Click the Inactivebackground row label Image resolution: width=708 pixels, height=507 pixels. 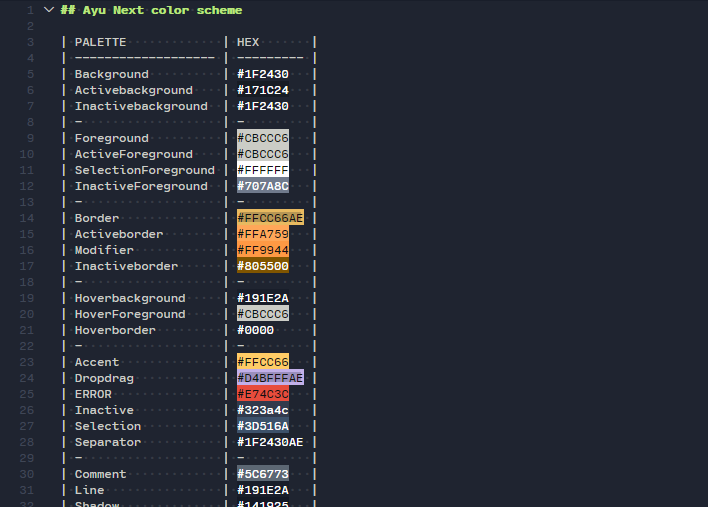click(x=141, y=107)
